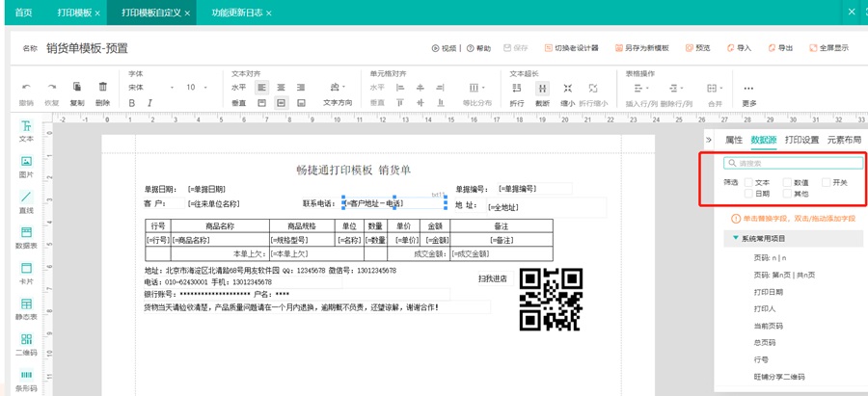Open the font size 10 dropdown
The height and width of the screenshot is (396, 868).
[198, 88]
